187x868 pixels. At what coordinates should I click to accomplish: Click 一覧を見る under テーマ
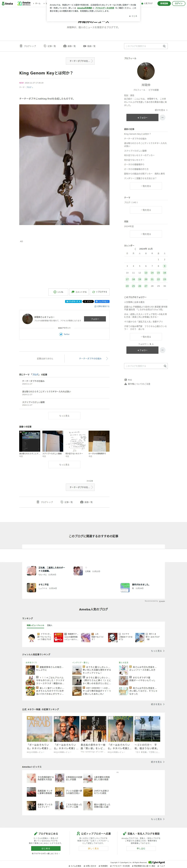click(146, 210)
